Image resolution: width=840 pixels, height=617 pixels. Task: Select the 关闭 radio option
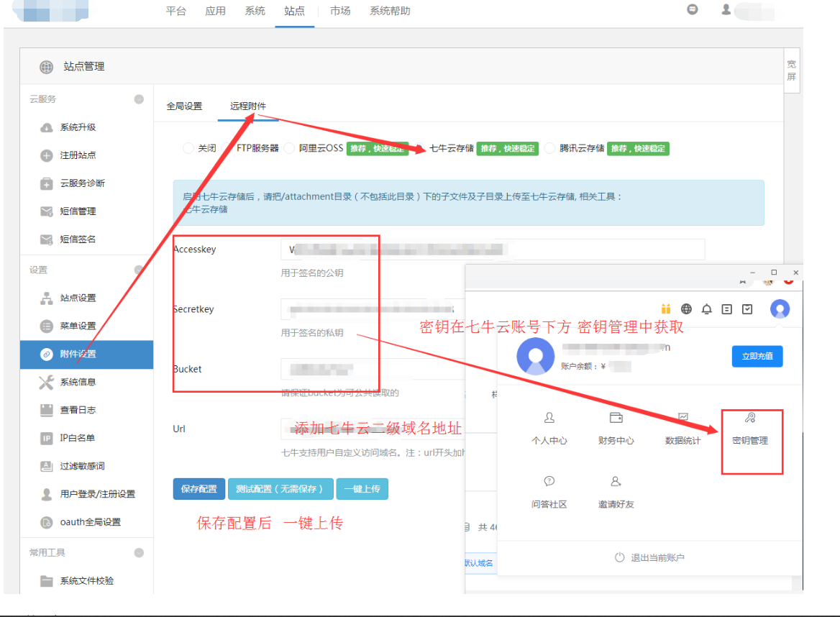[x=188, y=148]
